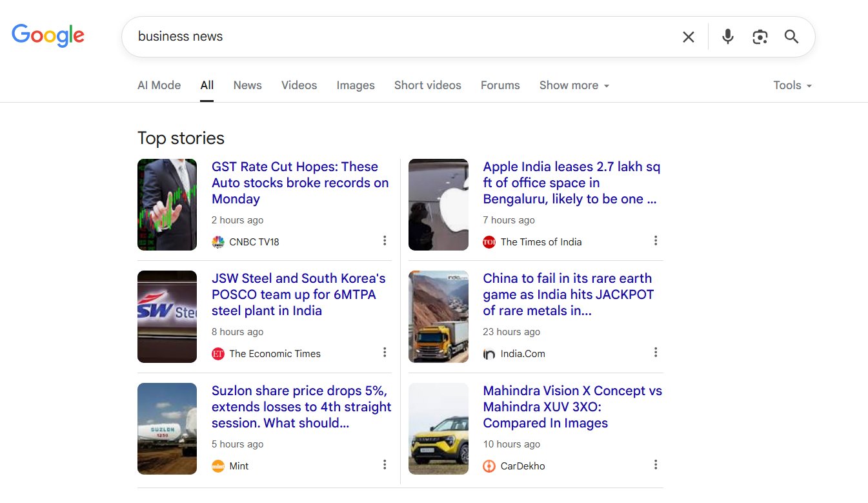This screenshot has width=868, height=503.
Task: Select the All tab
Action: [207, 85]
